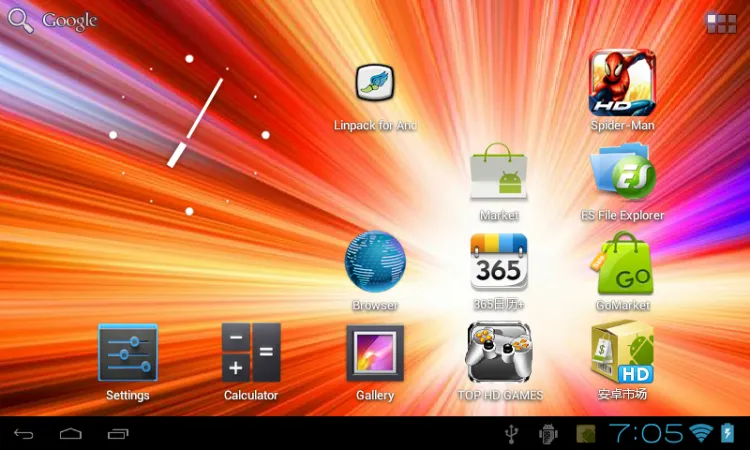Open the 365 calendar app
Image resolution: width=750 pixels, height=450 pixels.
click(498, 262)
